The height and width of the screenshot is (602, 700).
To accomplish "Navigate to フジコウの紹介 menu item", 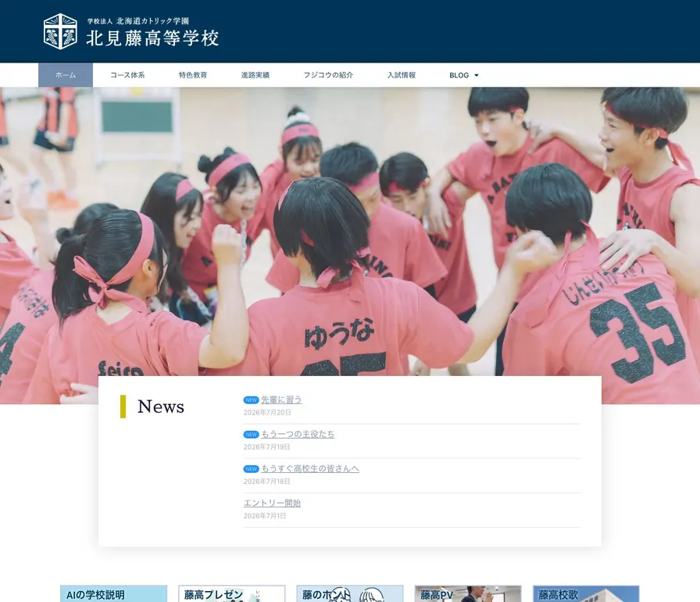I will pyautogui.click(x=328, y=75).
